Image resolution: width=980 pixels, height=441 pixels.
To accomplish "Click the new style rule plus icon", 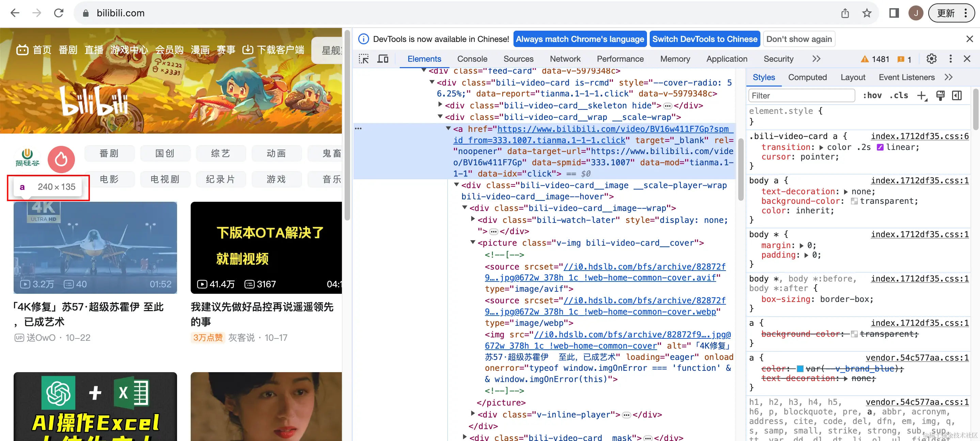I will pos(921,95).
